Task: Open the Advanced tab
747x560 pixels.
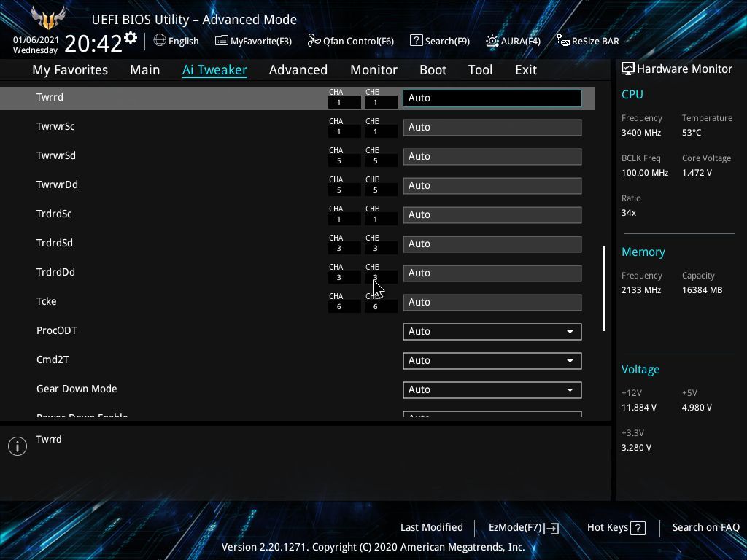Action: tap(298, 70)
